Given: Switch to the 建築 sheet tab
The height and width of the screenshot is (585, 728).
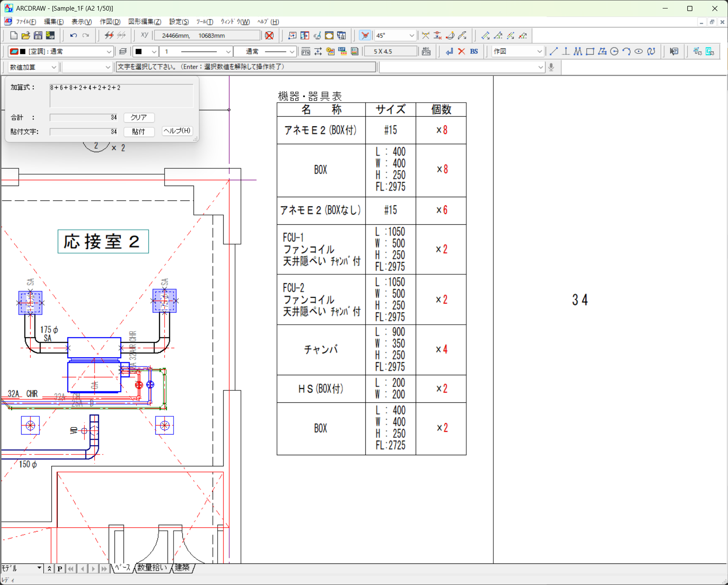Looking at the screenshot, I should (x=182, y=568).
